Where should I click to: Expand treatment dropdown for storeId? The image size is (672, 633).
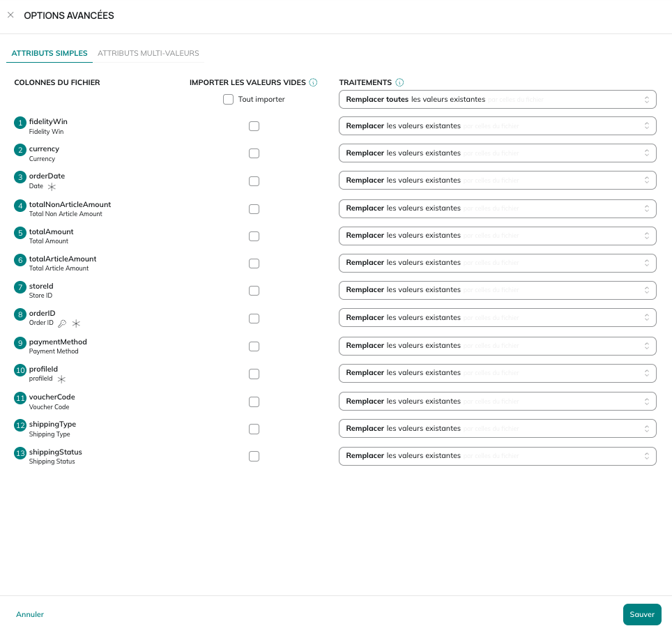coord(498,290)
